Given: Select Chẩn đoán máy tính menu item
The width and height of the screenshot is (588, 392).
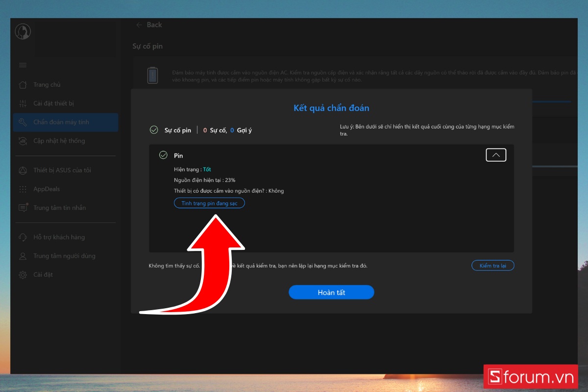Looking at the screenshot, I should tap(61, 122).
